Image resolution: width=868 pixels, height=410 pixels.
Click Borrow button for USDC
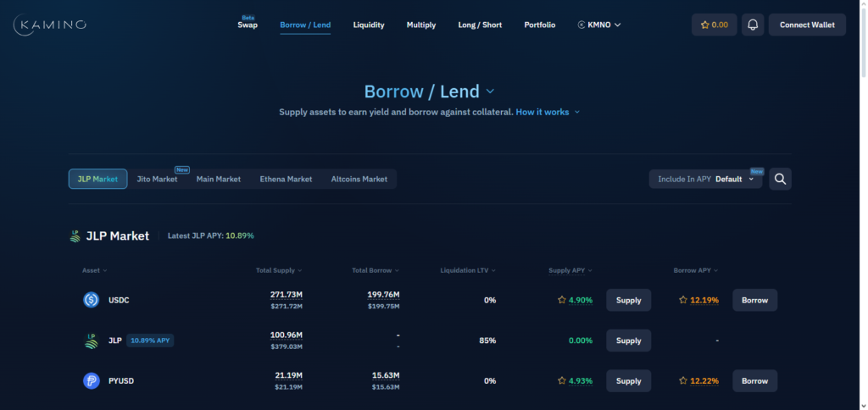[x=755, y=300]
